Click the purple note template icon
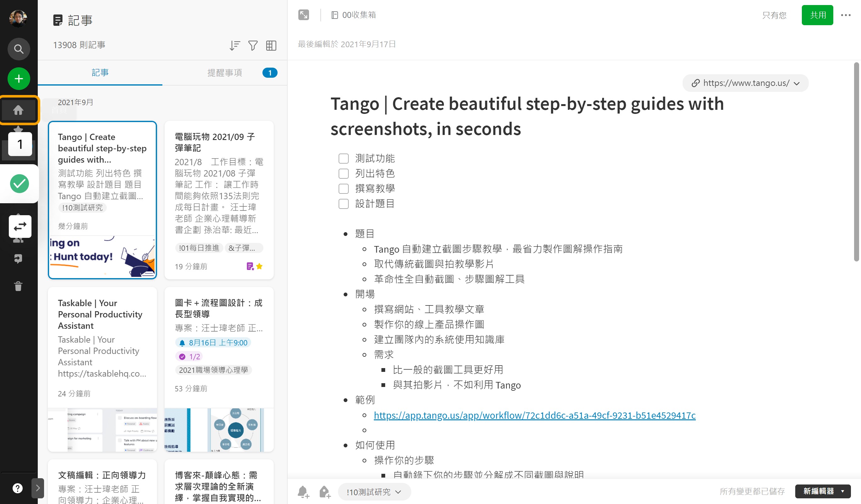 [250, 266]
